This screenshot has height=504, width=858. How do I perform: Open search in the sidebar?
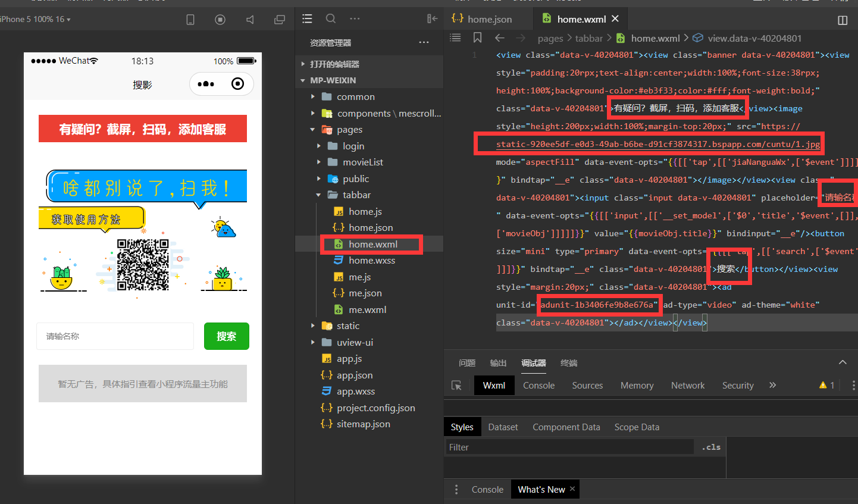(x=331, y=19)
